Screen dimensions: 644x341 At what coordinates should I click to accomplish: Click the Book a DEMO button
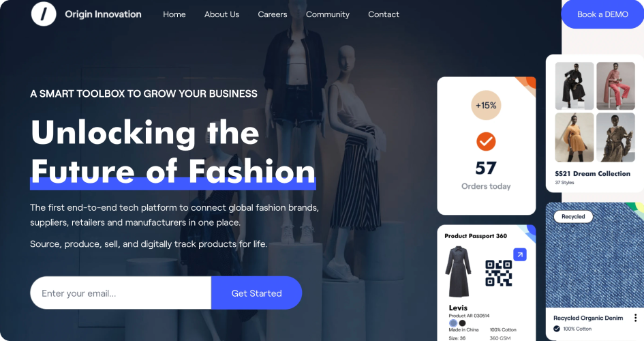tap(602, 14)
